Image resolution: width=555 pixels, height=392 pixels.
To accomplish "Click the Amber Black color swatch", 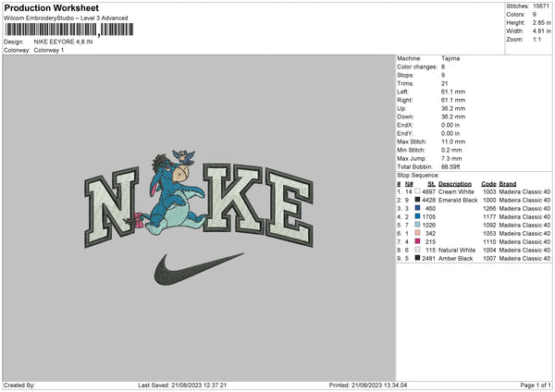I will (418, 258).
